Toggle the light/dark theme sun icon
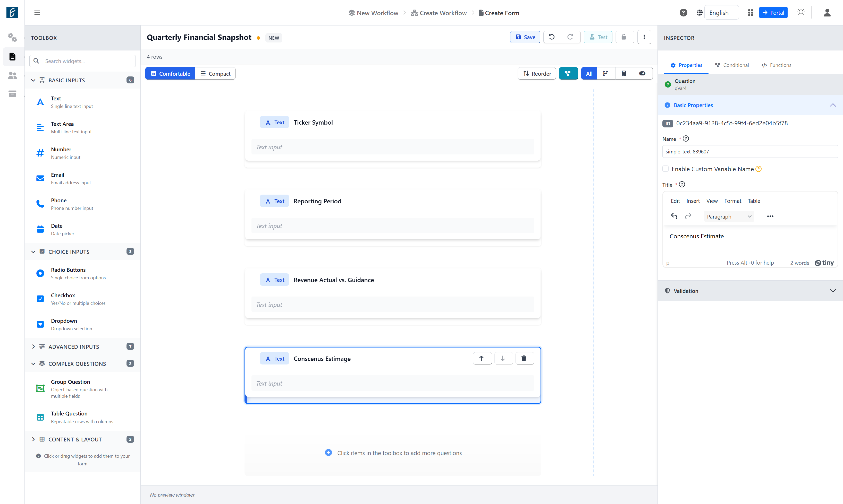 pyautogui.click(x=801, y=13)
